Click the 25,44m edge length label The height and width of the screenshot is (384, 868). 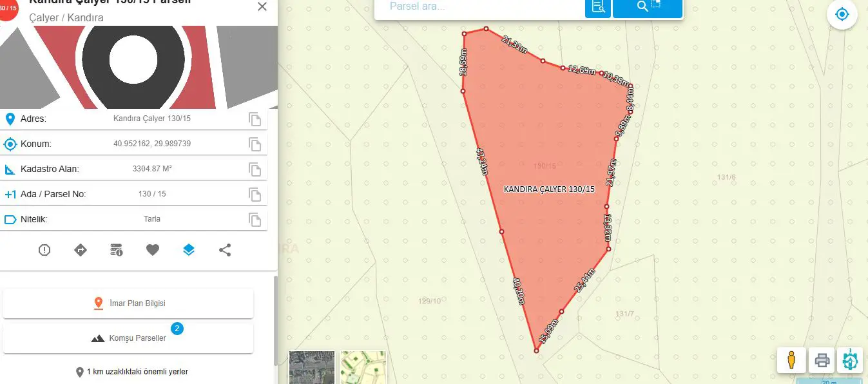pos(584,281)
